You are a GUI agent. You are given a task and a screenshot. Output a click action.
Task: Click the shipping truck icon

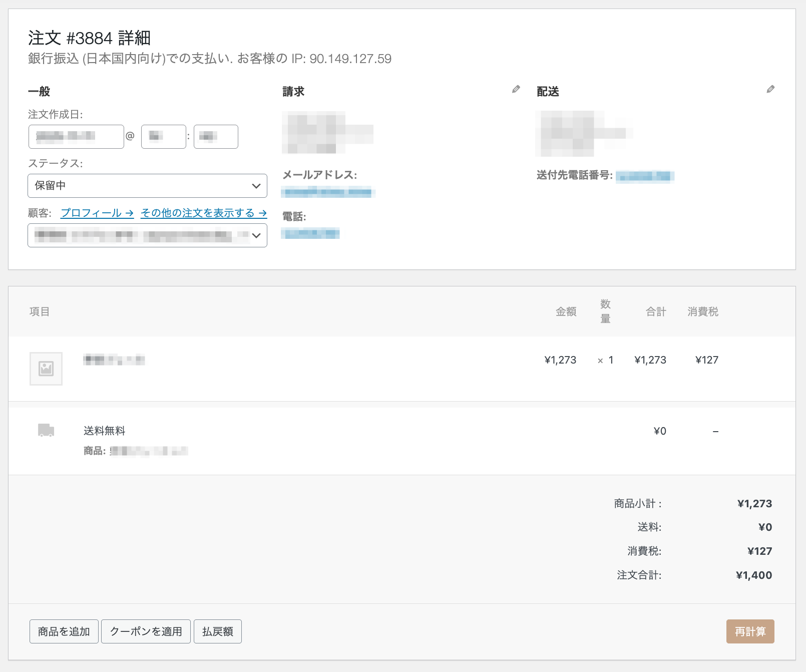click(46, 430)
